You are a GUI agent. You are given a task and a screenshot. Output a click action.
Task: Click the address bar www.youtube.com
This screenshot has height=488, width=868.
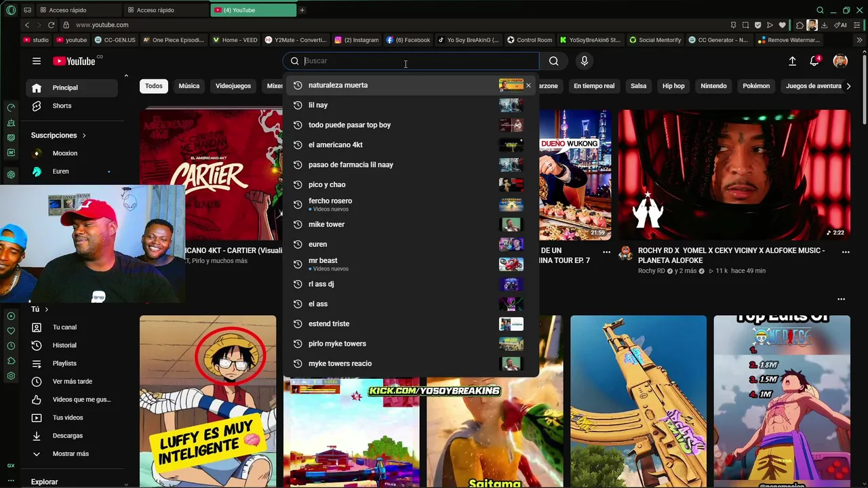point(102,25)
